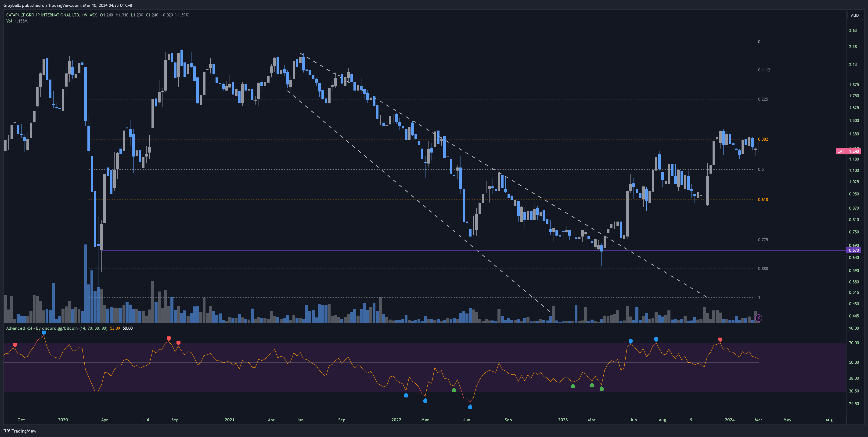Click the Vol 1.155M indicator label

click(x=17, y=21)
